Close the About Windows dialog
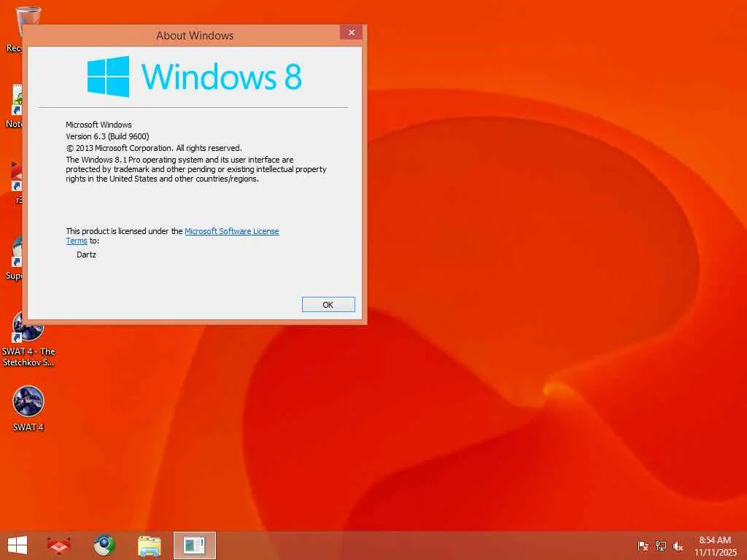Viewport: 747px width, 560px height. coord(351,32)
